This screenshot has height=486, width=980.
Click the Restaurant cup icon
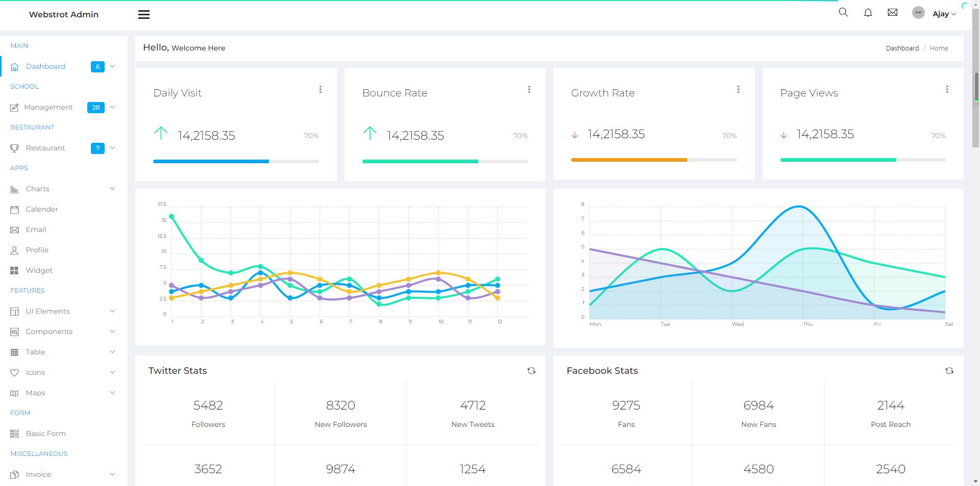point(14,148)
